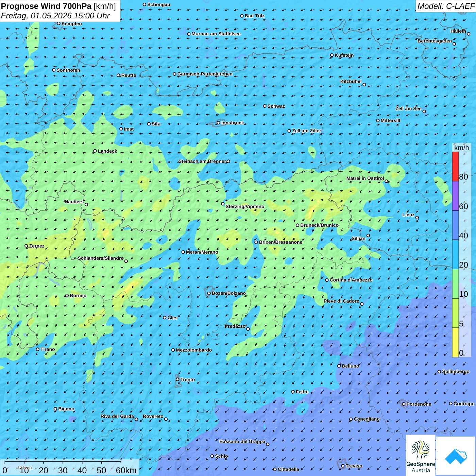Click the Cittadella location dot
This screenshot has height=476, width=476.
point(275,470)
